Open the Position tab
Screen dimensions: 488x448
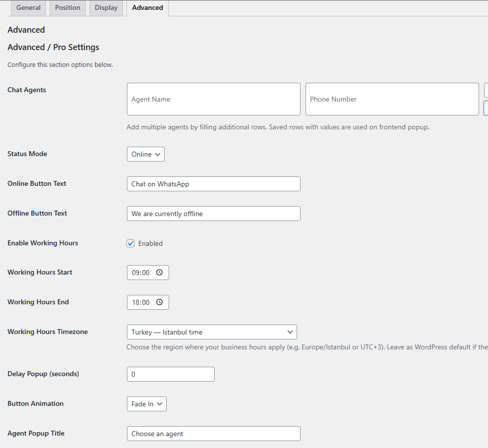click(x=67, y=8)
